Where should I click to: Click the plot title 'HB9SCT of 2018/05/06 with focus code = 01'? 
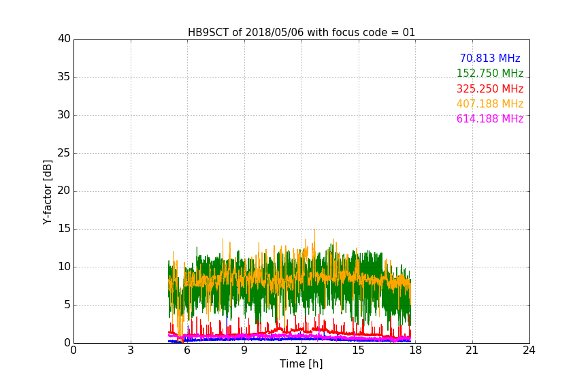point(301,33)
